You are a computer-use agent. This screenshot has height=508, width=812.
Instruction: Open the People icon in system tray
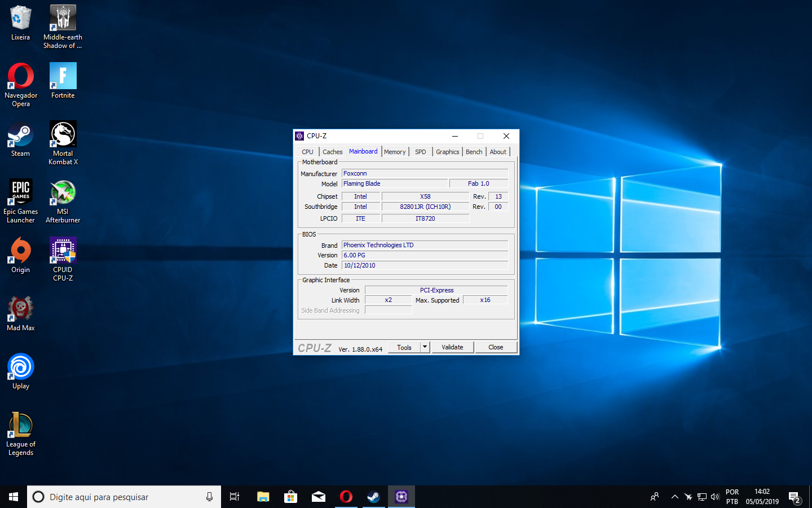click(655, 497)
